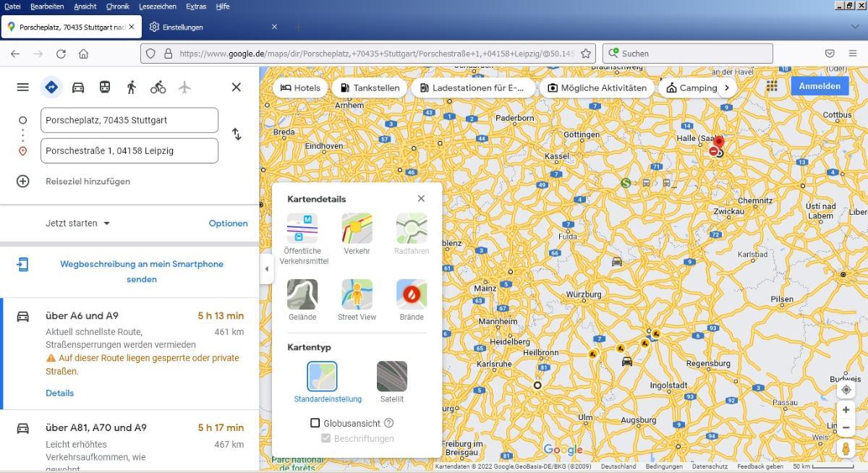The image size is (868, 473).
Task: Open the Google Maps hamburger menu
Action: pyautogui.click(x=23, y=88)
